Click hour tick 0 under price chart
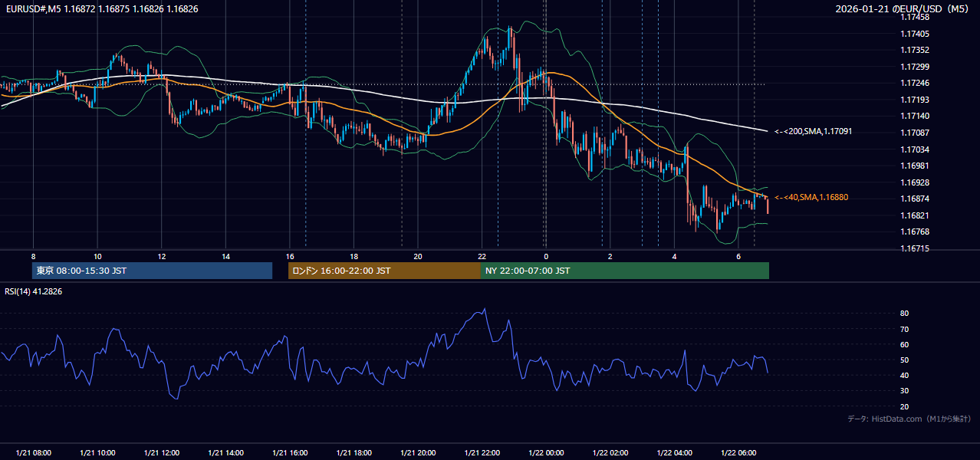Screen dimensions: 980x460 pos(546,256)
